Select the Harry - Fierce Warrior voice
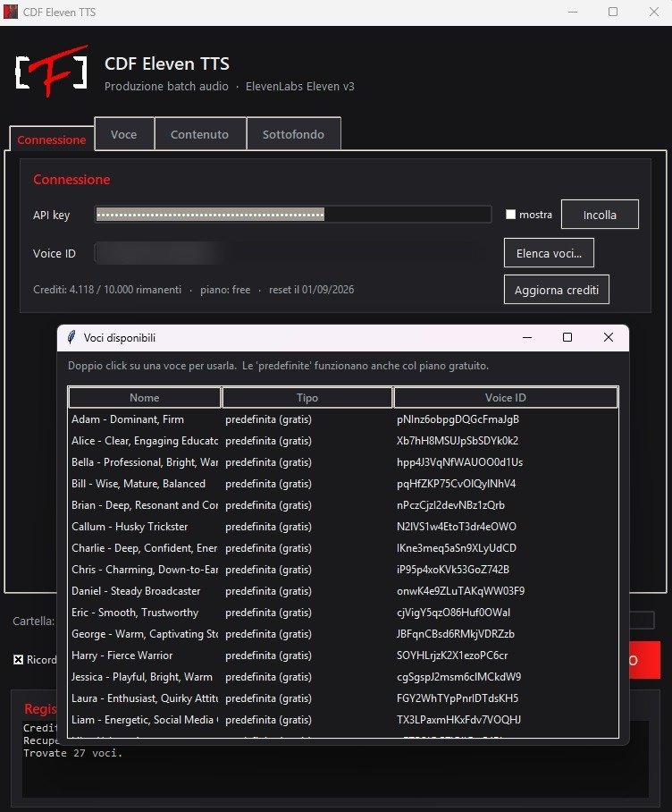The height and width of the screenshot is (812, 672). (343, 656)
